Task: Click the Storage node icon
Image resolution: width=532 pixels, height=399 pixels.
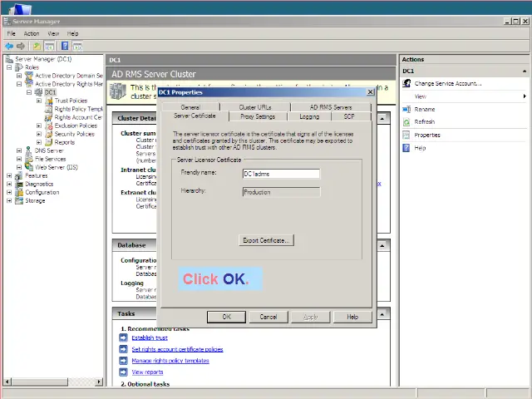Action: pyautogui.click(x=19, y=200)
